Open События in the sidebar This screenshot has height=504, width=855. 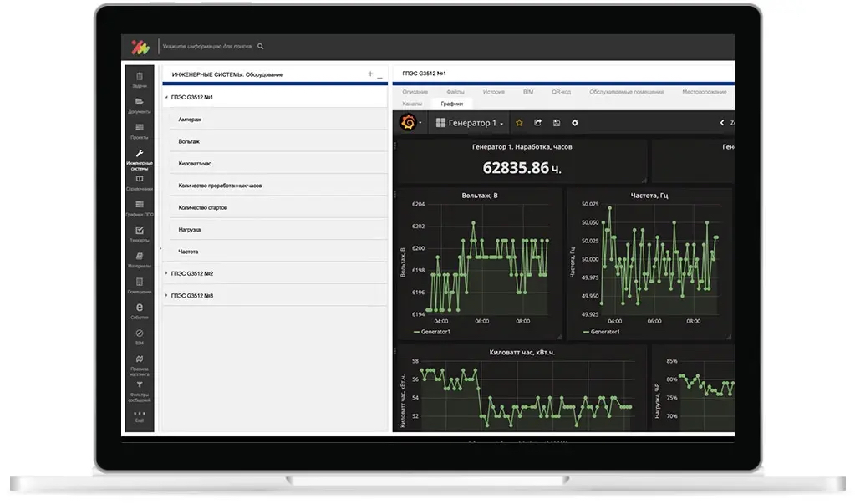click(x=140, y=312)
